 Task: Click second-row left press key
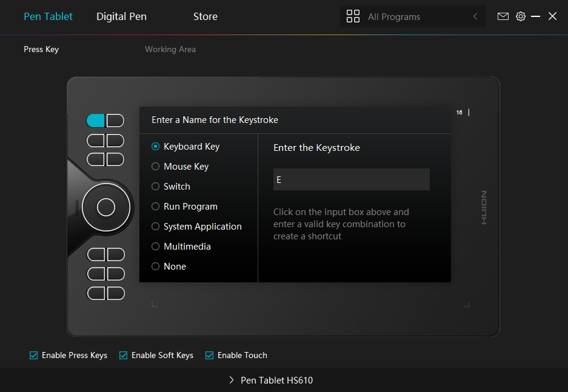[x=96, y=141]
